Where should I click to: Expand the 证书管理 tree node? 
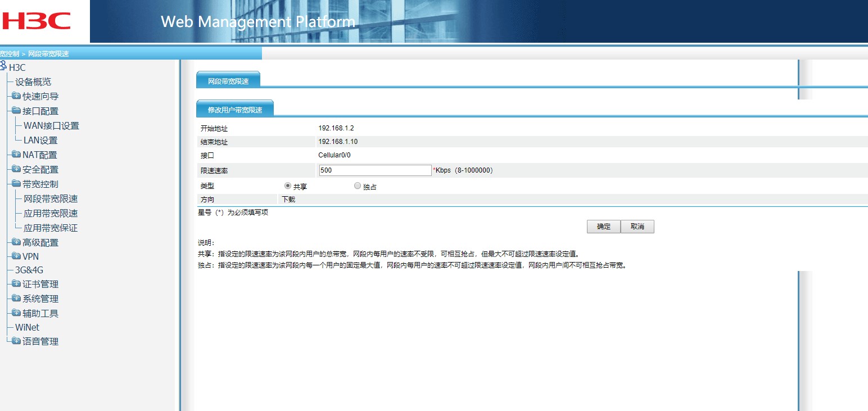click(16, 284)
